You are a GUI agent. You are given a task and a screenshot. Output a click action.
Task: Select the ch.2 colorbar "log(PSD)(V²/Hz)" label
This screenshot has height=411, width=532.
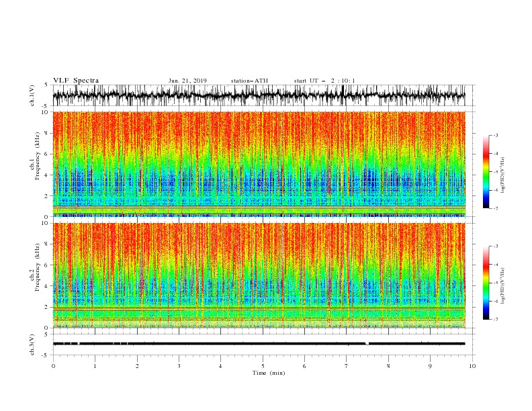(503, 285)
